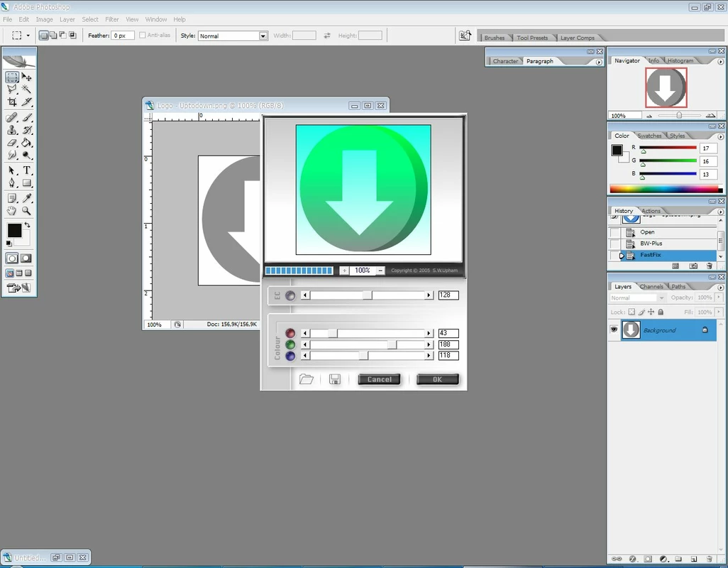Select the FastFix history state
Viewport: 728px width, 568px height.
click(x=668, y=255)
